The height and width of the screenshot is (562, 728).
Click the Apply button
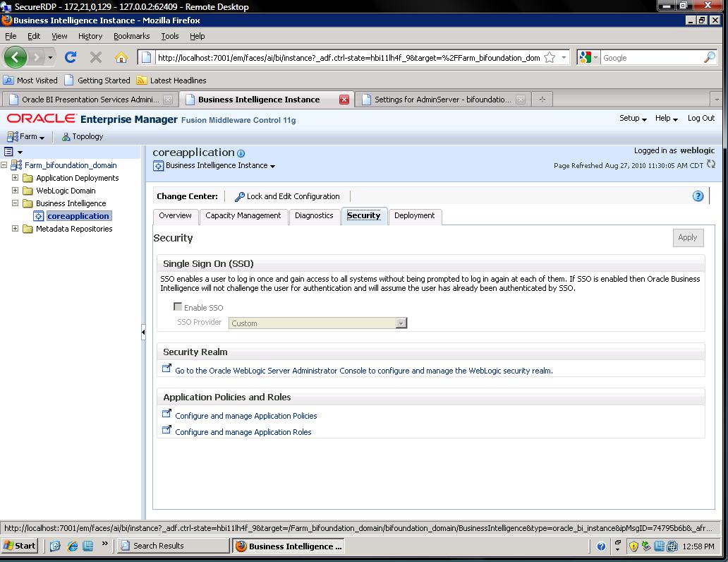[x=688, y=237]
